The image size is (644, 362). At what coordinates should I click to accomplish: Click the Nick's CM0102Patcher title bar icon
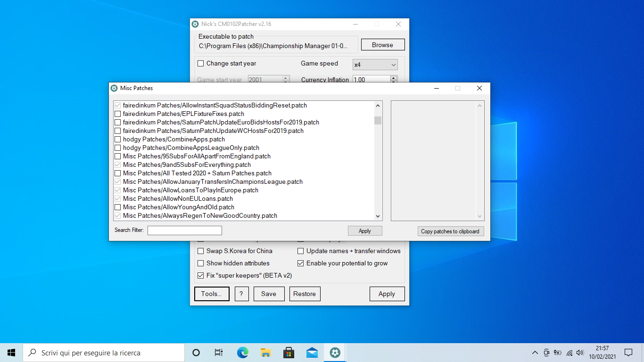point(195,24)
